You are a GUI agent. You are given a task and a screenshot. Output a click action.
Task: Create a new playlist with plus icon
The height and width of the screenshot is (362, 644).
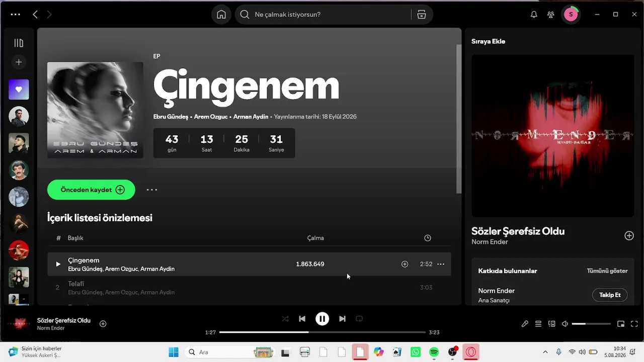pos(19,62)
